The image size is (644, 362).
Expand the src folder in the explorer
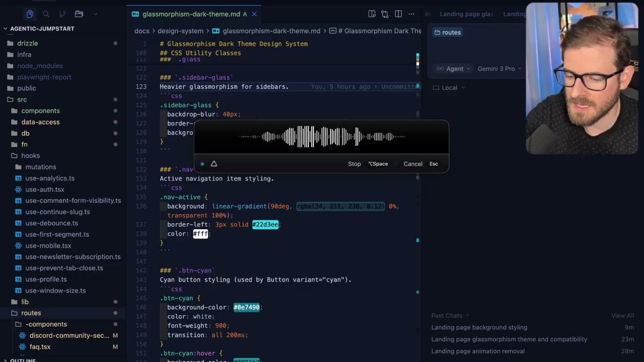[x=21, y=99]
